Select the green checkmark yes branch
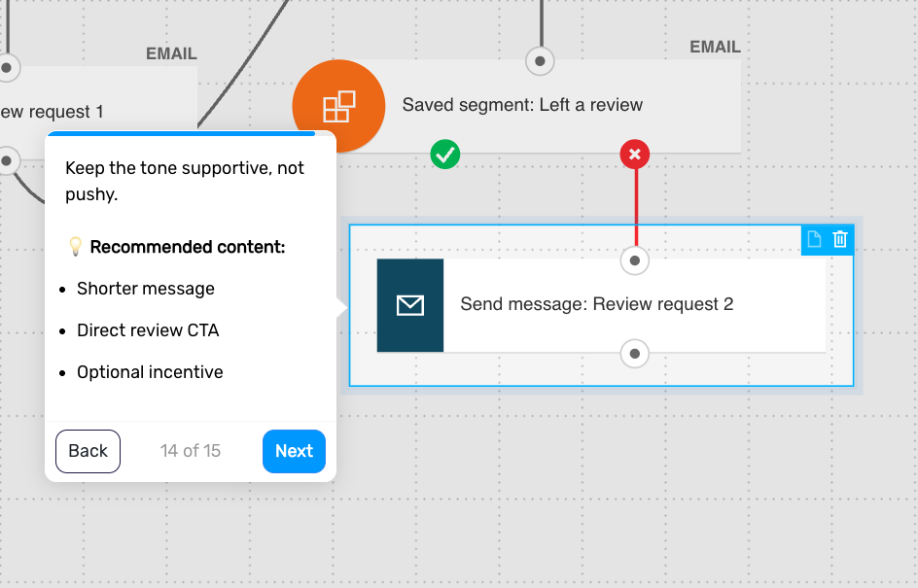 click(x=445, y=155)
